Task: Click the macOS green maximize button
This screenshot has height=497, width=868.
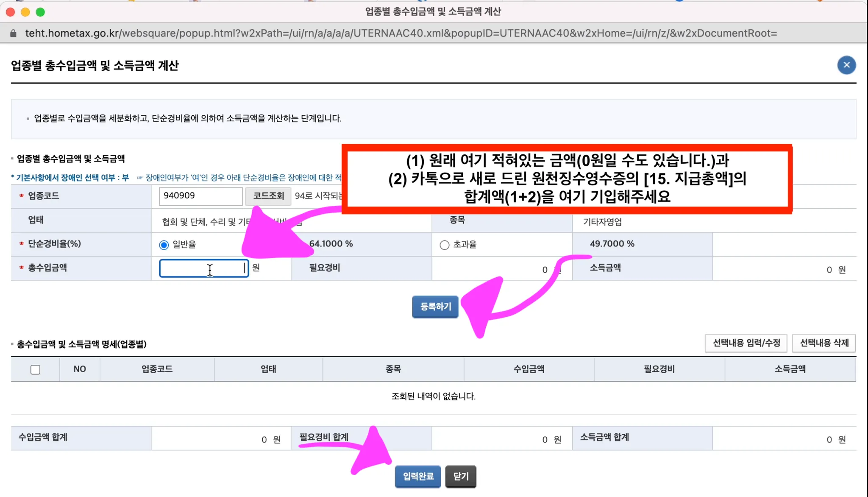Action: 40,12
